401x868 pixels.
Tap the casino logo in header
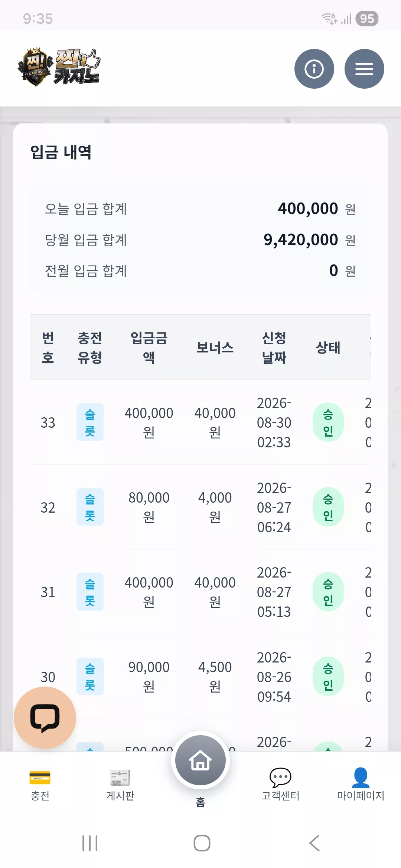[x=59, y=67]
